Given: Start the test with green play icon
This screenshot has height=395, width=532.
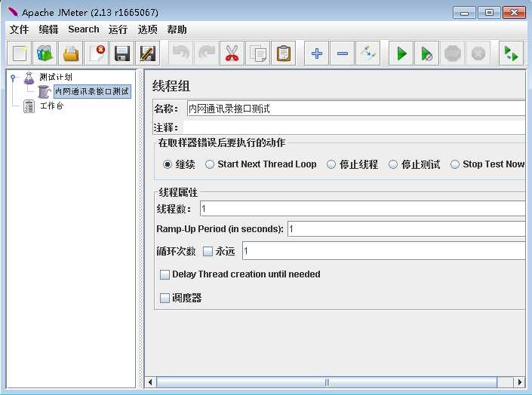Looking at the screenshot, I should pos(401,54).
